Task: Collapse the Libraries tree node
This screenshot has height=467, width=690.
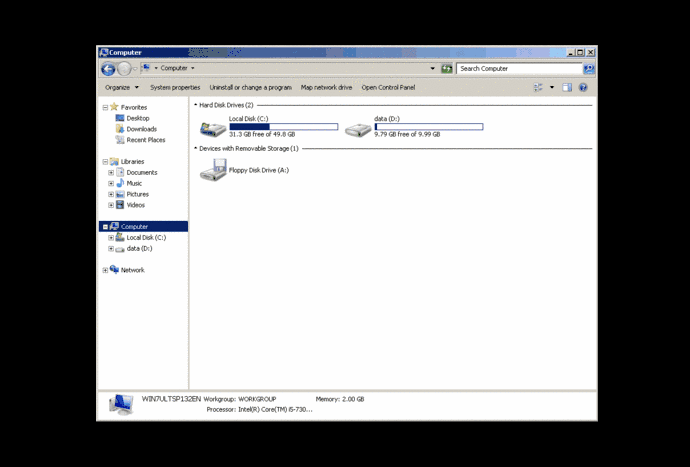Action: pyautogui.click(x=105, y=162)
